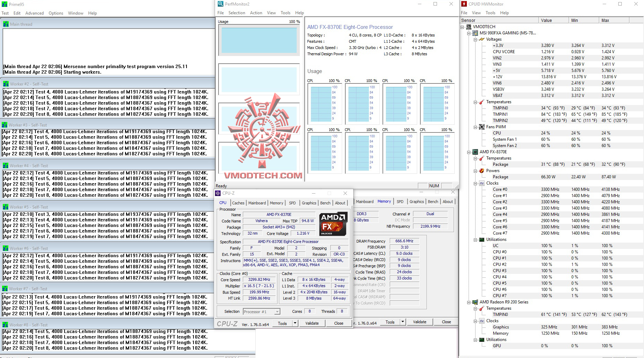Open the Tools dropdown arrow in front CPU-Z window

click(295, 323)
